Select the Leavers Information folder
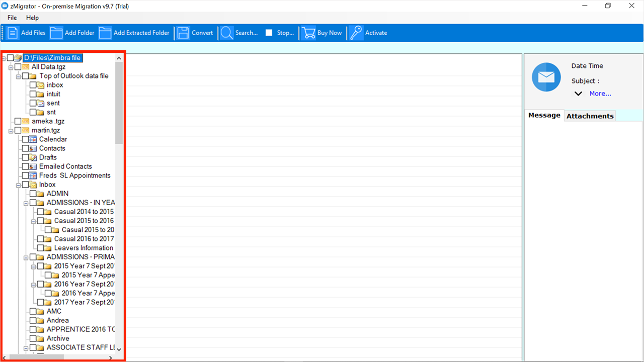The width and height of the screenshot is (644, 362). tap(84, 248)
